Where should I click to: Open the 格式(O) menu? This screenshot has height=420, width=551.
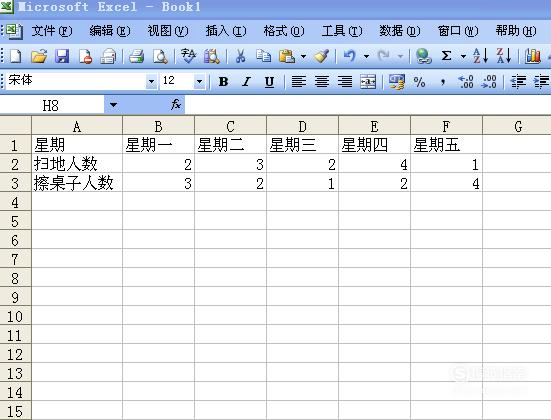pyautogui.click(x=284, y=31)
